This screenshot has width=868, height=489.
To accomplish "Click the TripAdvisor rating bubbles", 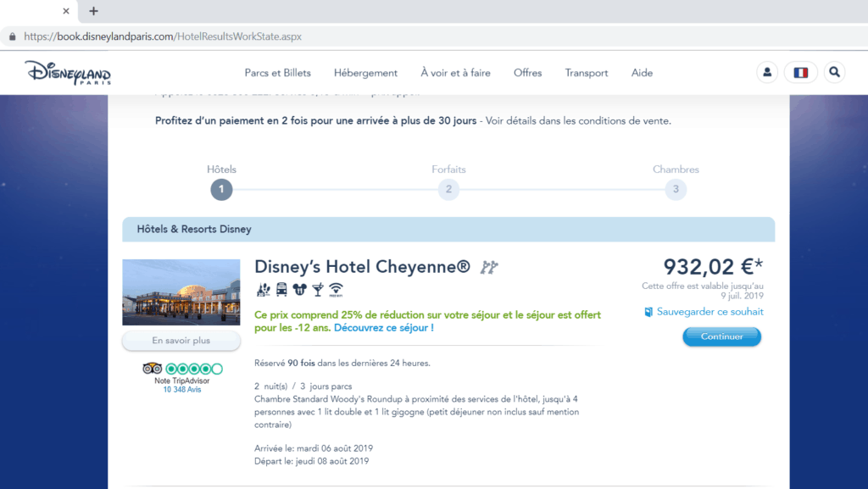I will (x=194, y=369).
